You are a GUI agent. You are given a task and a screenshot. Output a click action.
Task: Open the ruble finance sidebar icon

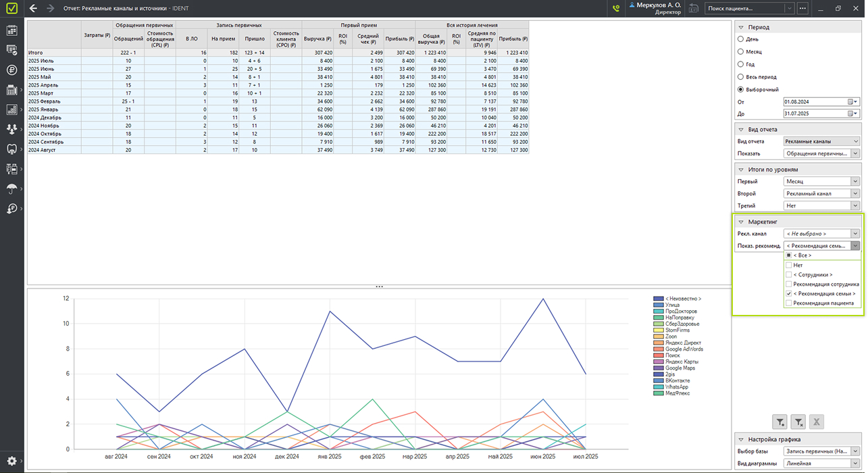[x=11, y=70]
